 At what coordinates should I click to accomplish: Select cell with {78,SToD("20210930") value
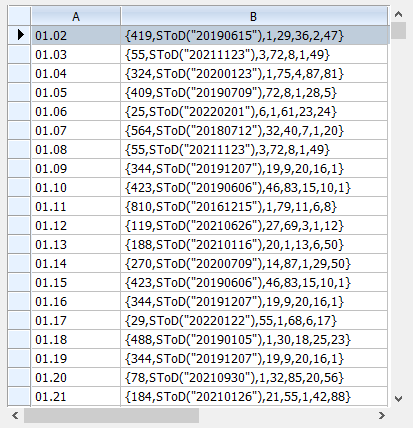(x=254, y=377)
